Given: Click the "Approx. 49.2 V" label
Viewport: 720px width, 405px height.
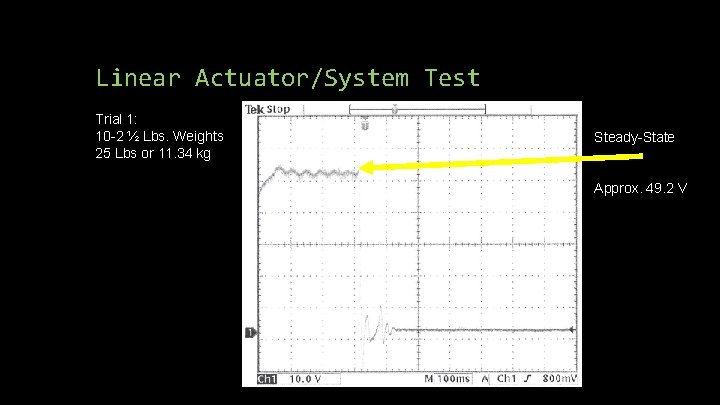Looking at the screenshot, I should (x=640, y=188).
